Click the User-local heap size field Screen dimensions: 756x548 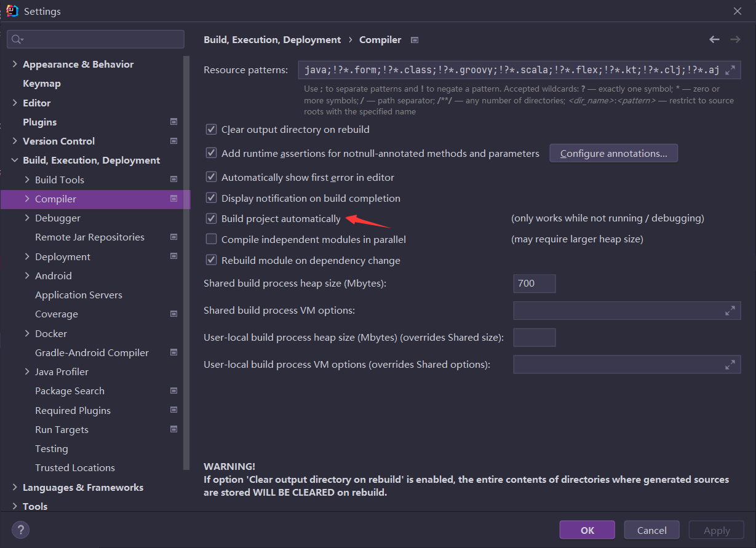[x=535, y=338]
